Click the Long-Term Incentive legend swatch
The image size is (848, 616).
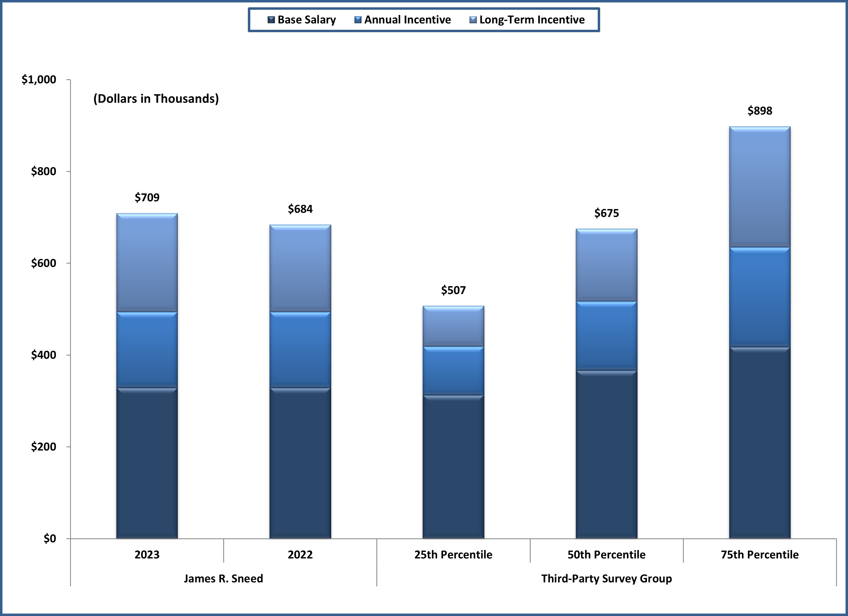click(x=473, y=20)
